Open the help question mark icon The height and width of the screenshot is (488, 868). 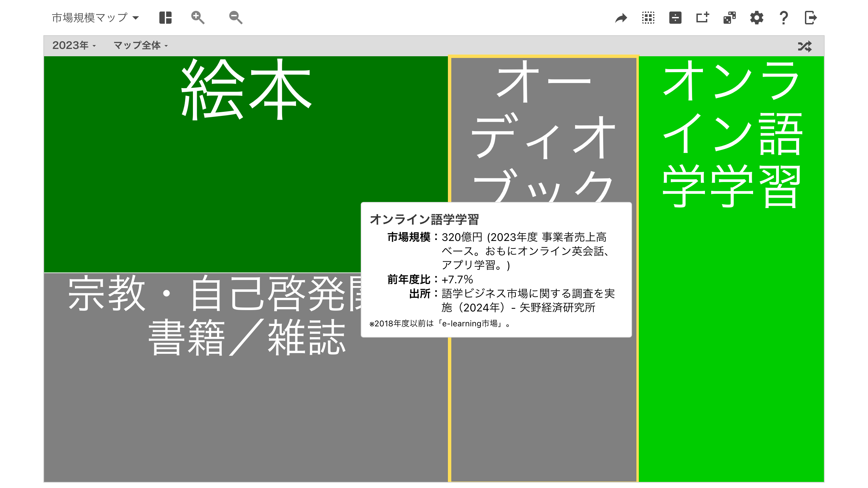[784, 18]
